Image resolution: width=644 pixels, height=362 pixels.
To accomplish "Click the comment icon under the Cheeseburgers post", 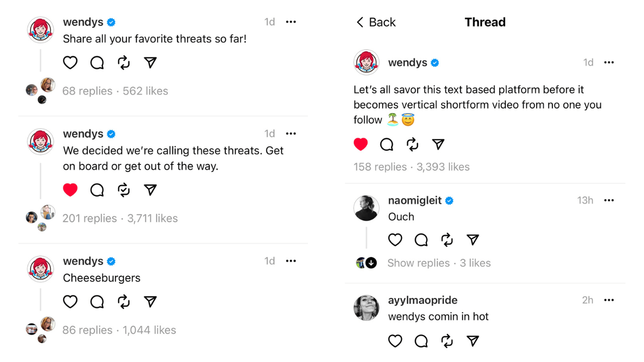I will click(97, 302).
